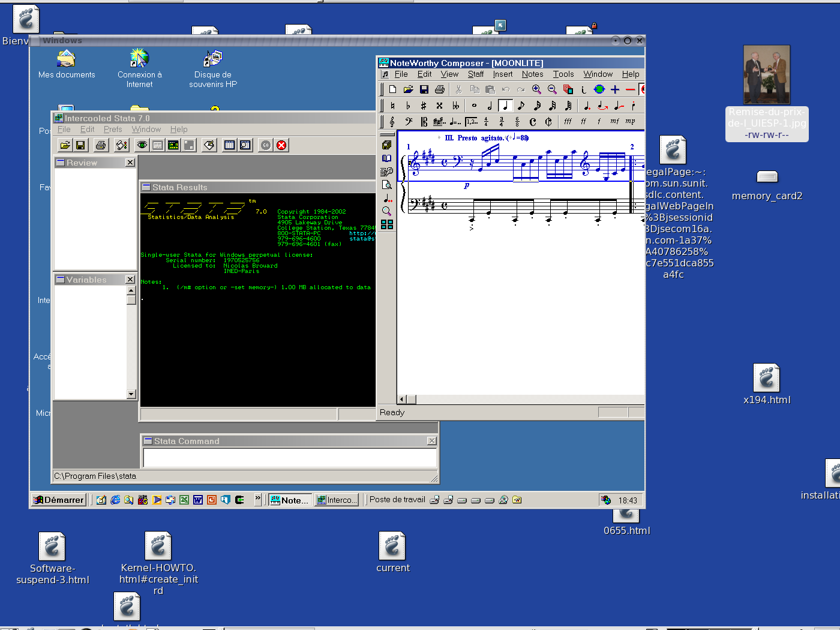Open NoteWorthy File menu
840x630 pixels.
[x=401, y=74]
